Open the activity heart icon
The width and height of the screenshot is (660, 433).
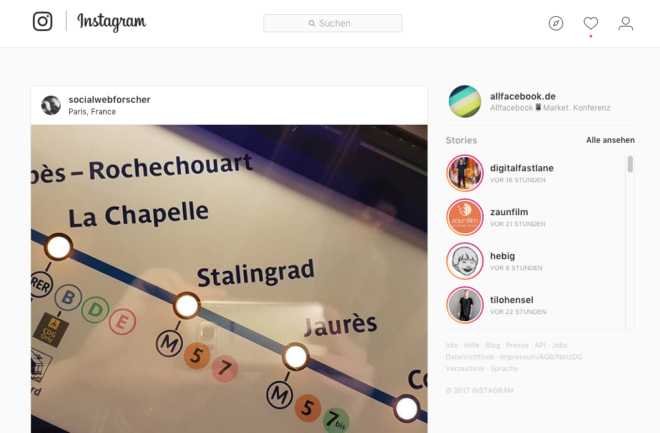click(x=591, y=23)
